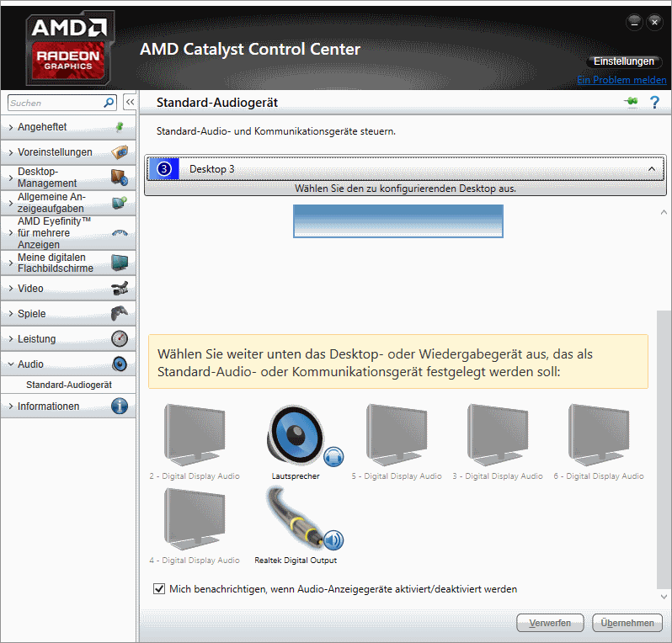672x643 pixels.
Task: Click the Verwerfen button
Action: 550,623
